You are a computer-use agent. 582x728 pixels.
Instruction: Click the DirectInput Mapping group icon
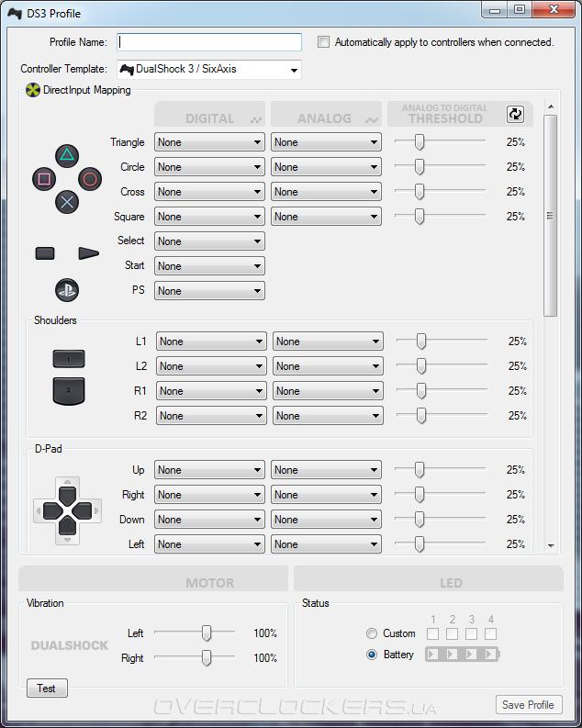[33, 90]
